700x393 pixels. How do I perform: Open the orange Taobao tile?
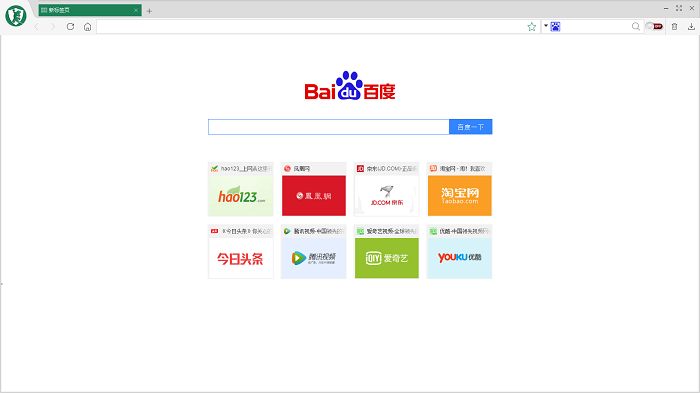[459, 189]
